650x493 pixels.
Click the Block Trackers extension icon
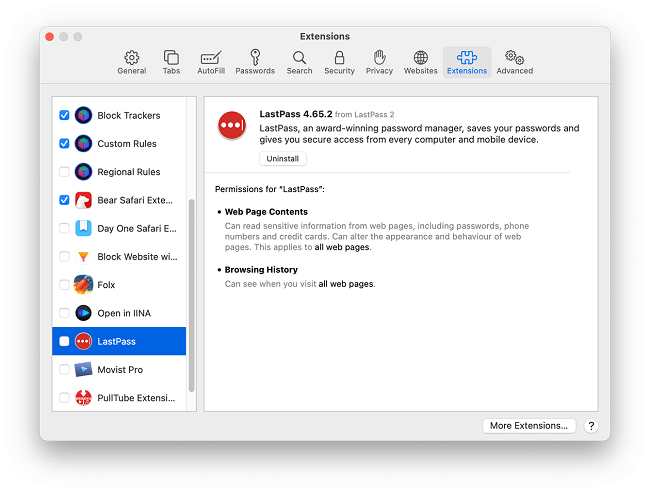(83, 115)
